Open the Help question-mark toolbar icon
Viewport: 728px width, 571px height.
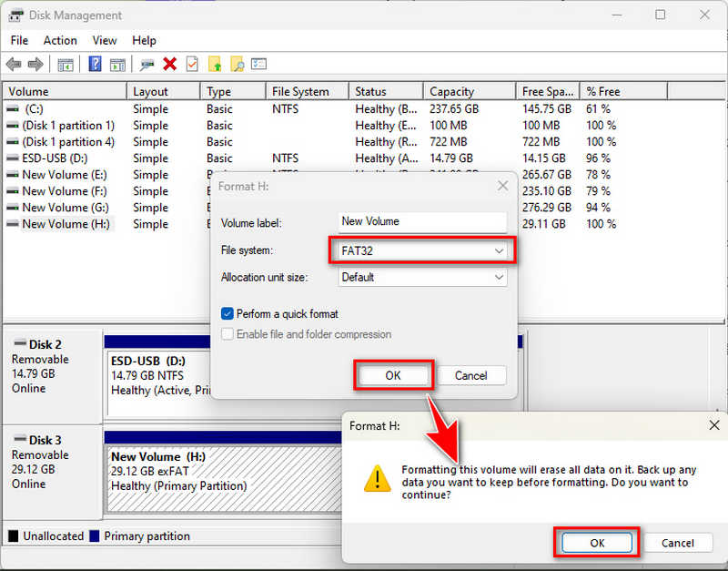pyautogui.click(x=95, y=64)
